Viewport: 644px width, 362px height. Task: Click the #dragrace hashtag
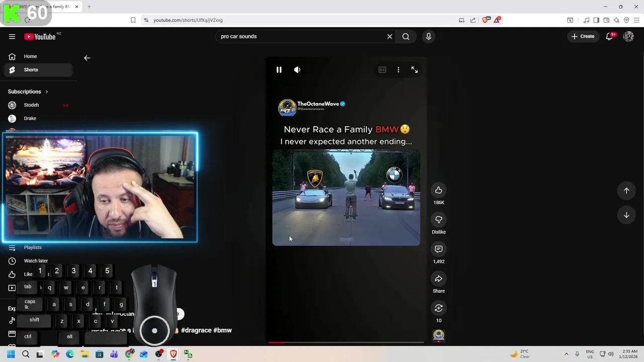pos(196,330)
